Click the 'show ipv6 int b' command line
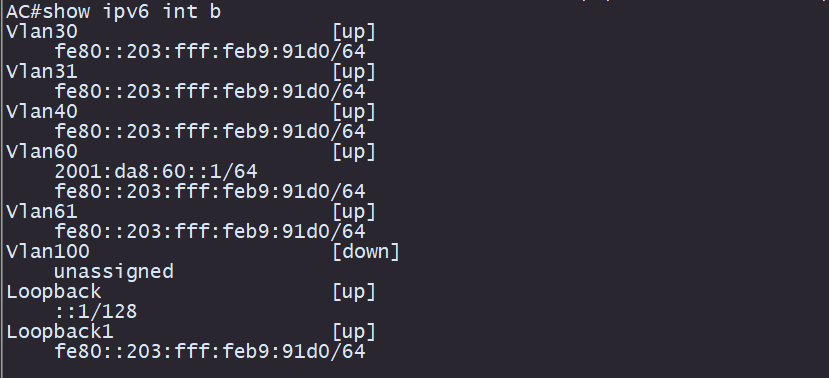The image size is (829, 378). point(113,12)
